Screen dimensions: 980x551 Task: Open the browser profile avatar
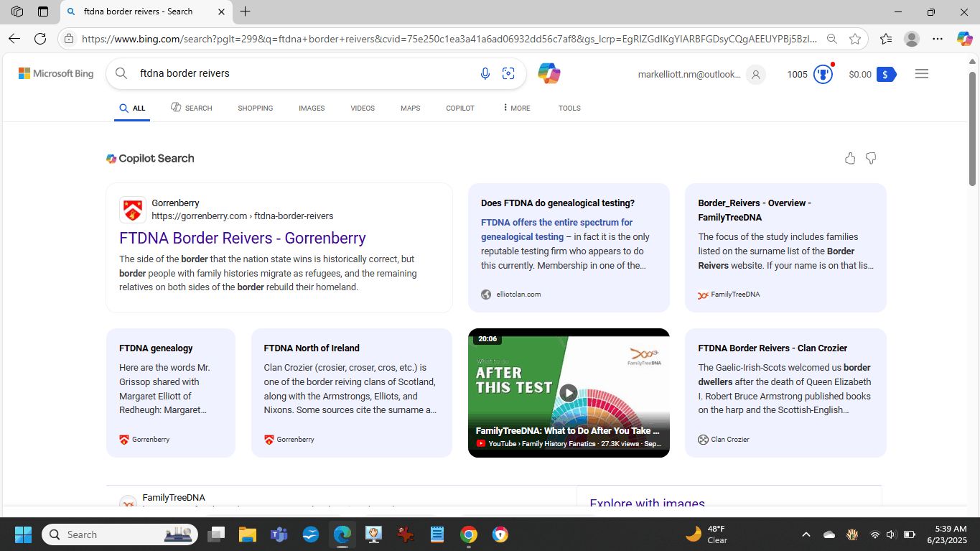pos(912,39)
